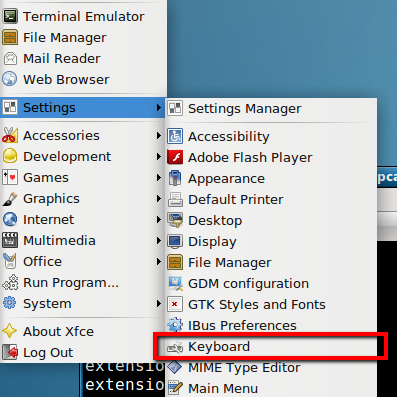This screenshot has width=397, height=397.
Task: Click the GTK Styles and Fonts icon
Action: (x=175, y=304)
